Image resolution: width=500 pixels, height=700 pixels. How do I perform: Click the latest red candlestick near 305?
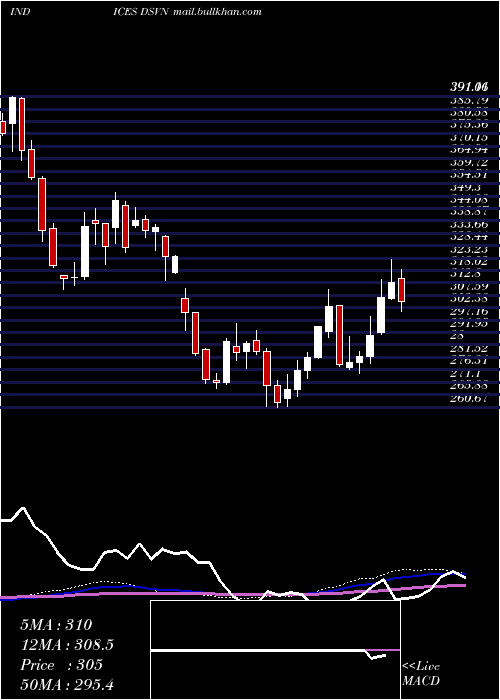[401, 290]
